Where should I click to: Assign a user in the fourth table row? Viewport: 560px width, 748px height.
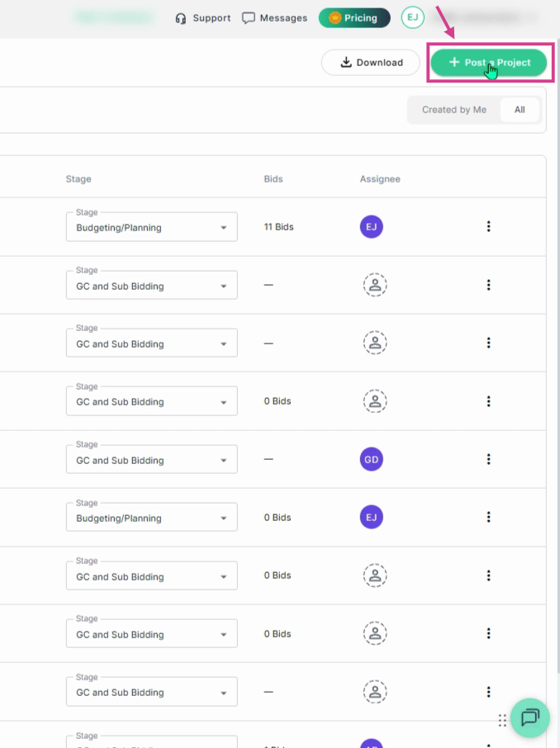375,401
